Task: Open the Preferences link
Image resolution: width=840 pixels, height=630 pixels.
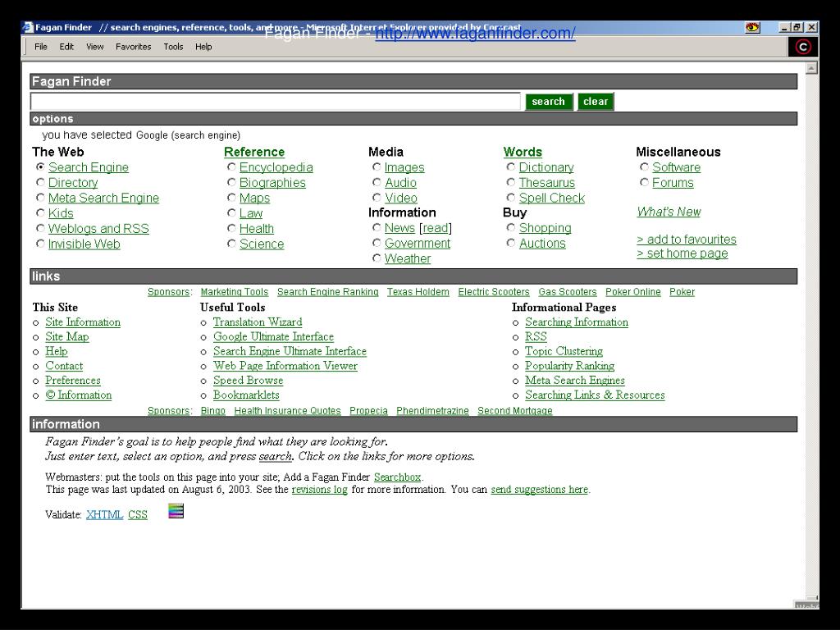Action: pos(73,381)
